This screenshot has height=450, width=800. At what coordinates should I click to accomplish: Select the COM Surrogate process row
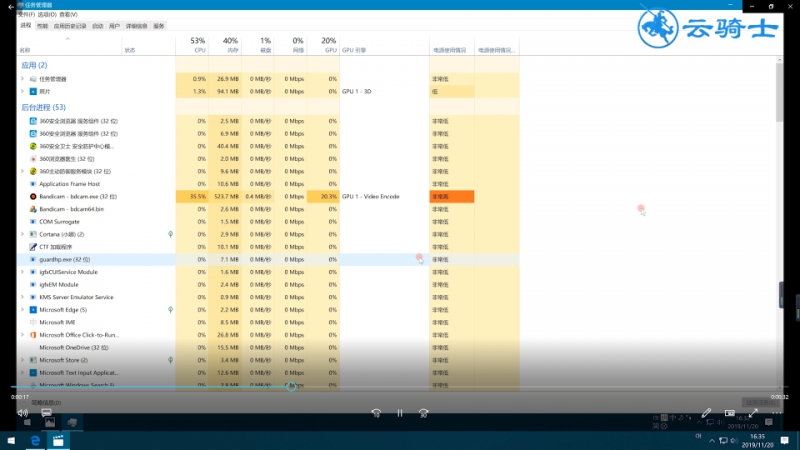coord(268,221)
